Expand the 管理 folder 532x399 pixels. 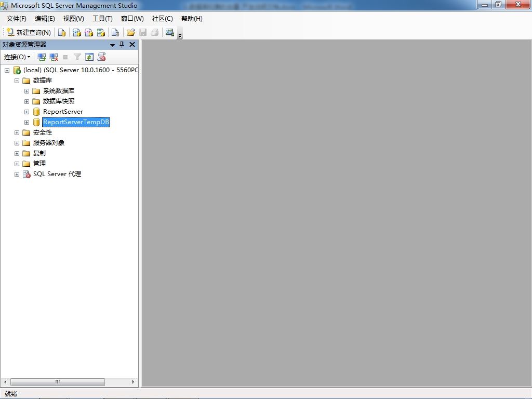pyautogui.click(x=17, y=164)
